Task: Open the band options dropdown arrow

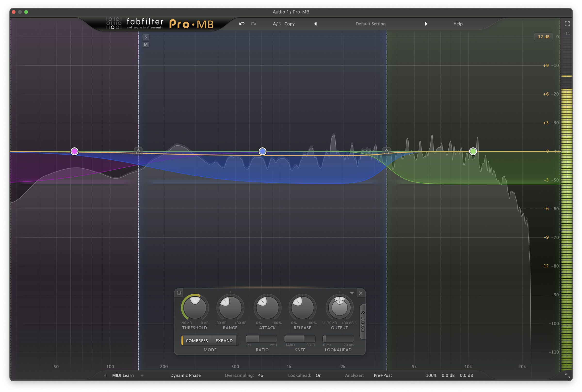Action: click(x=352, y=293)
